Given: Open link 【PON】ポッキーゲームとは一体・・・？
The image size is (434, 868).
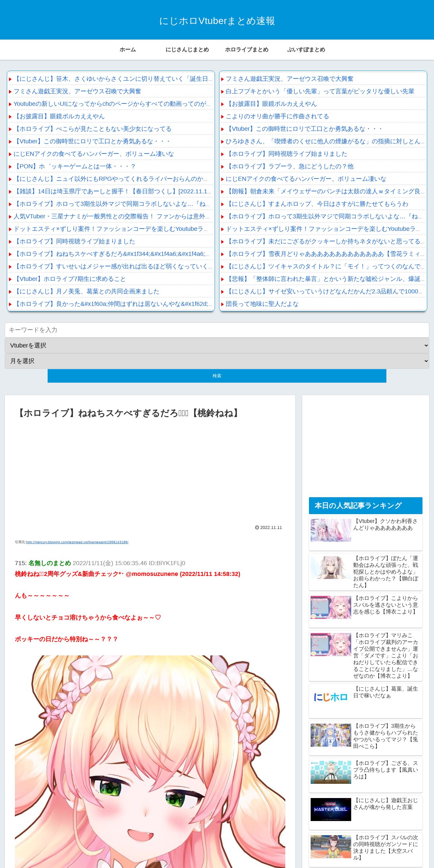Looking at the screenshot, I should (74, 166).
